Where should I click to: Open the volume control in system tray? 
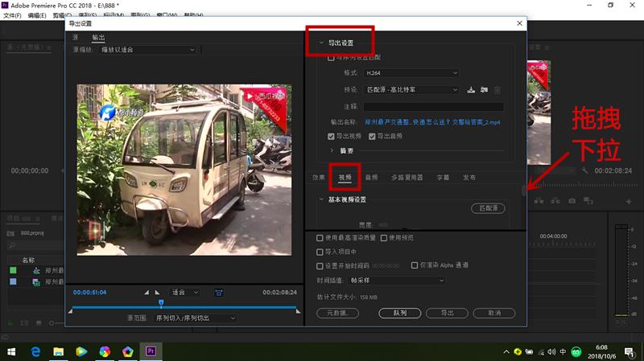[x=551, y=352]
